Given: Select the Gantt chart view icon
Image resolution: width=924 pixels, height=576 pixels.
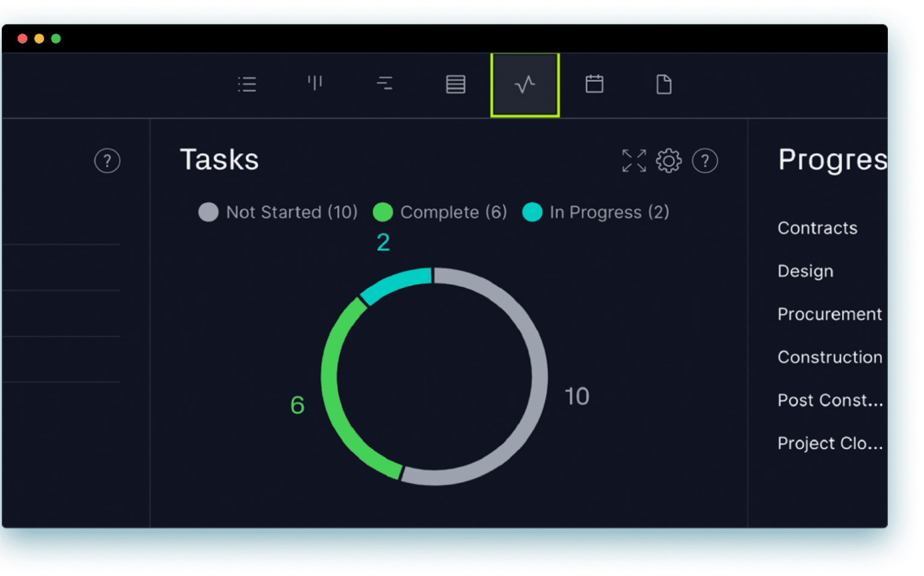Looking at the screenshot, I should [x=385, y=84].
